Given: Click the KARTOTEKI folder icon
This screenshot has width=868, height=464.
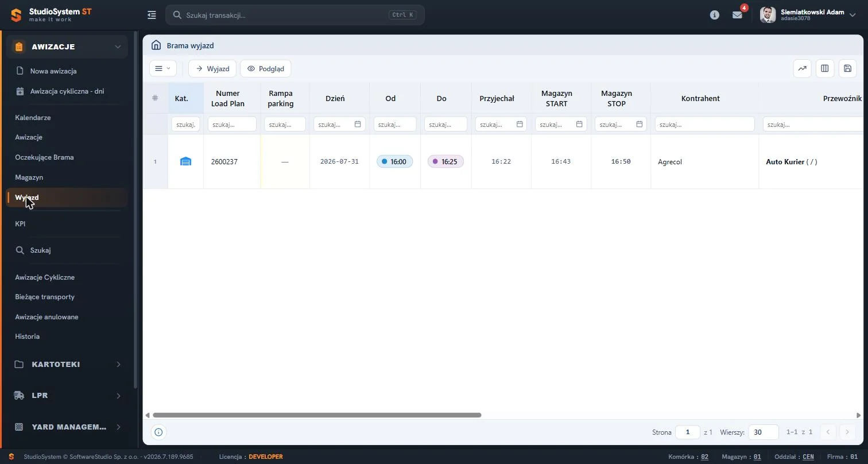Looking at the screenshot, I should pos(19,365).
